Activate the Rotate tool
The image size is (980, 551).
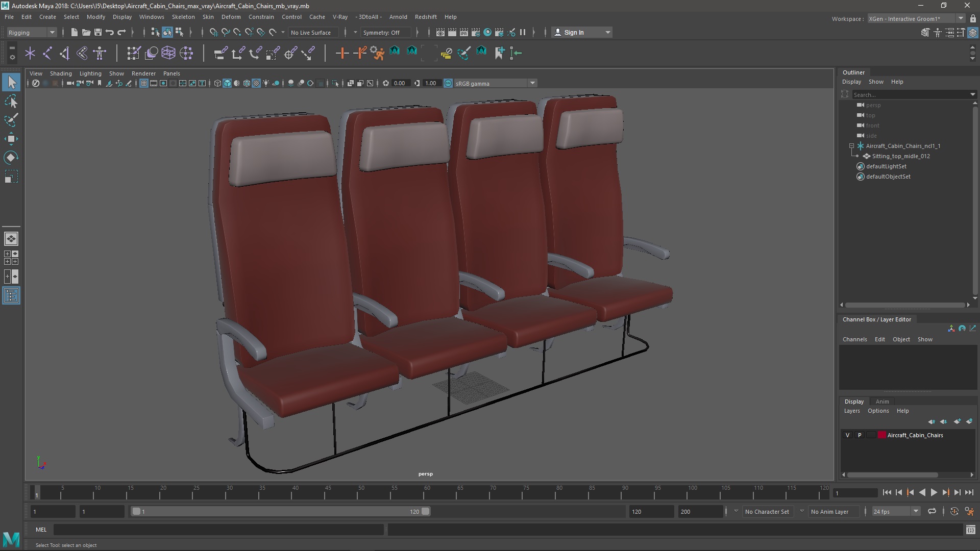click(x=11, y=158)
